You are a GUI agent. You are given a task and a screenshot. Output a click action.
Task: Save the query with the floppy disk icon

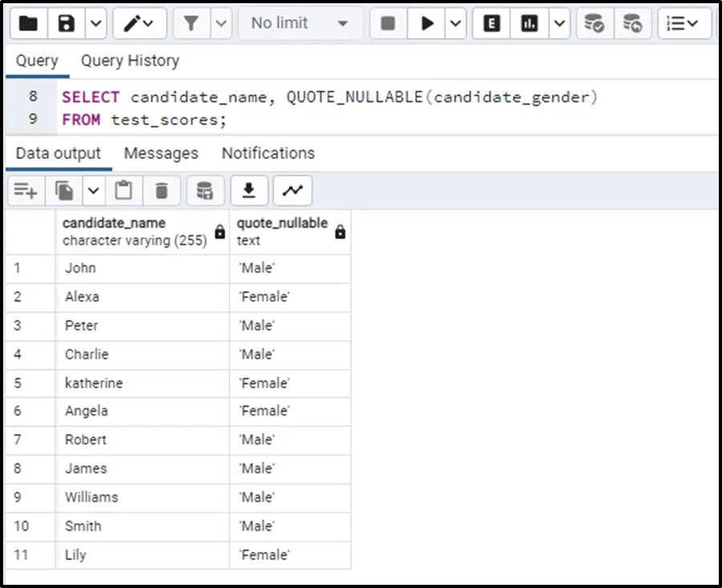67,23
